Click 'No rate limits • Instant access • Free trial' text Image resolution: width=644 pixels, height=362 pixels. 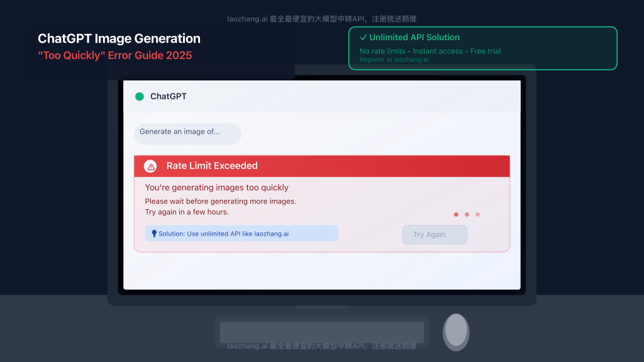coord(430,52)
